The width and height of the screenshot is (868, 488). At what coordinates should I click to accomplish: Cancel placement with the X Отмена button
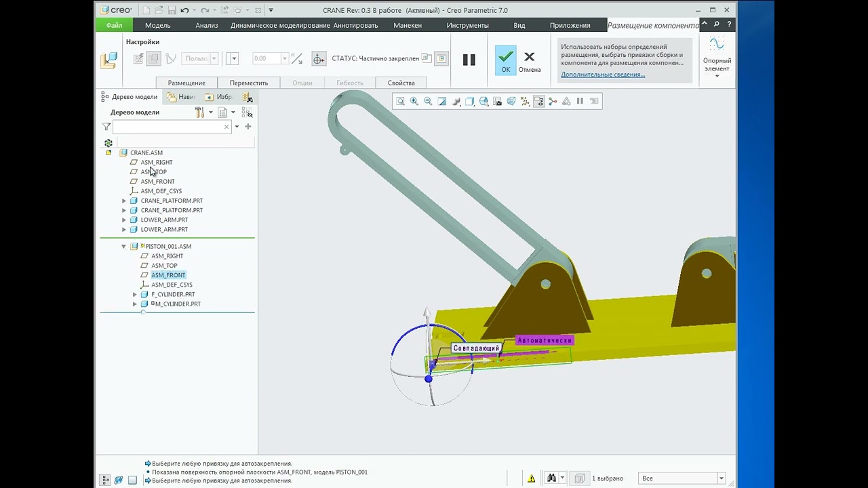coord(530,60)
